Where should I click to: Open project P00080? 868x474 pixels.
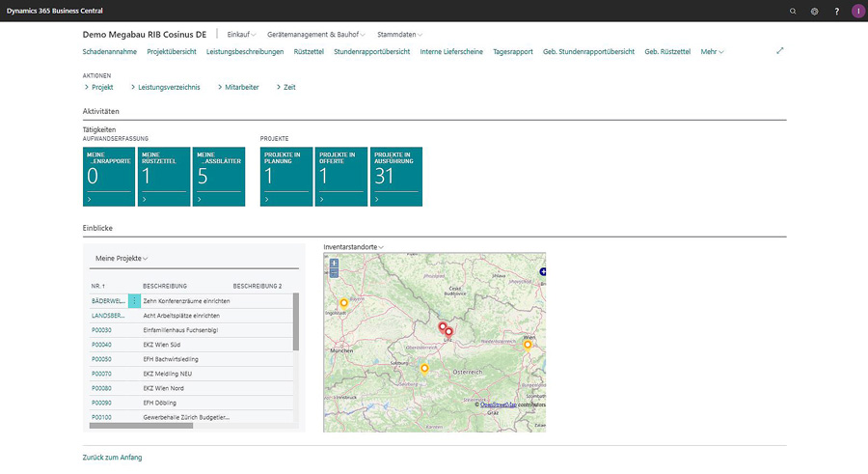(x=101, y=388)
